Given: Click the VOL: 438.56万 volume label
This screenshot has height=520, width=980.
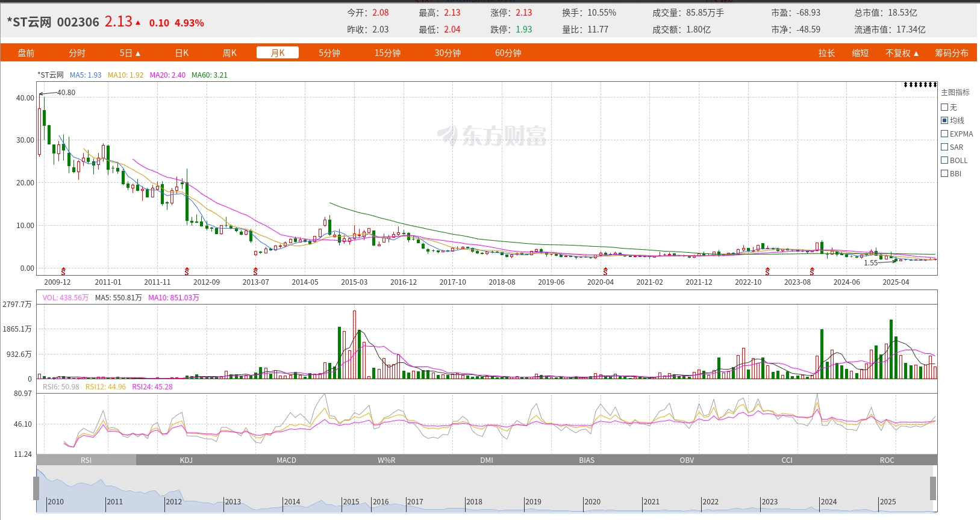Looking at the screenshot, I should (66, 298).
